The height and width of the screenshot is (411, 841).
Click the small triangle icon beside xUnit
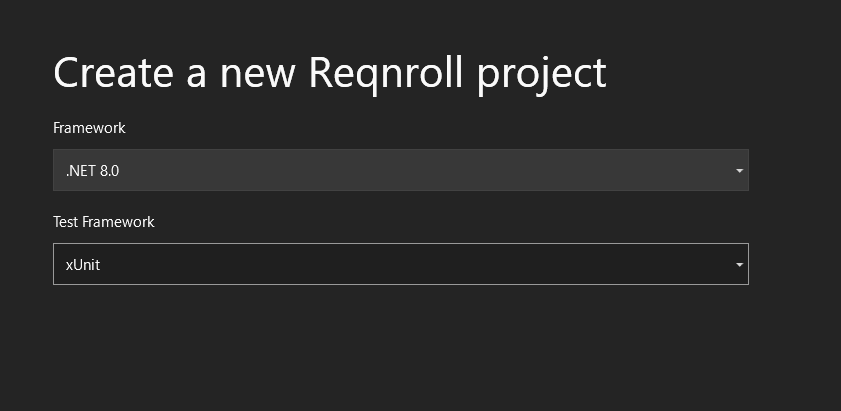(x=739, y=265)
